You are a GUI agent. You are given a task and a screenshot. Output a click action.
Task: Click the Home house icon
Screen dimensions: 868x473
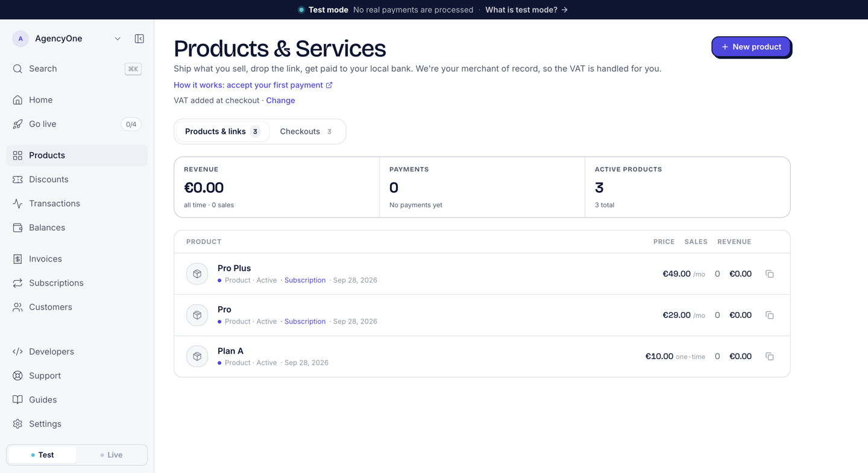tap(17, 100)
